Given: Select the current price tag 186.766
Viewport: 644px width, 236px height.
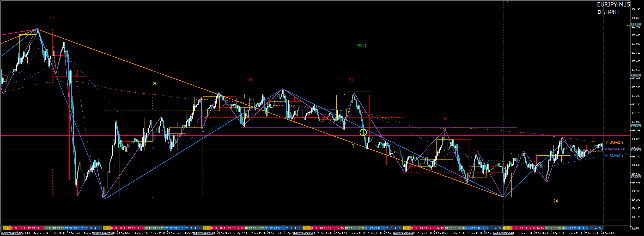Looking at the screenshot, I should coord(636,150).
